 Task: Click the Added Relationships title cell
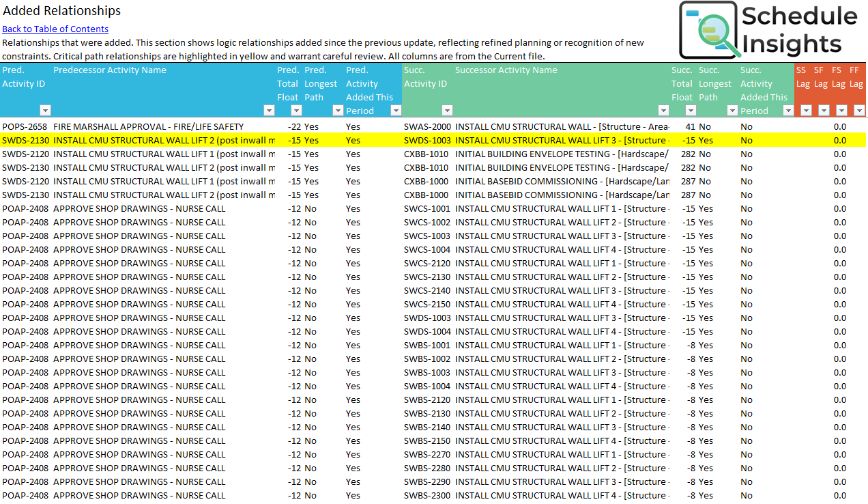(x=62, y=11)
